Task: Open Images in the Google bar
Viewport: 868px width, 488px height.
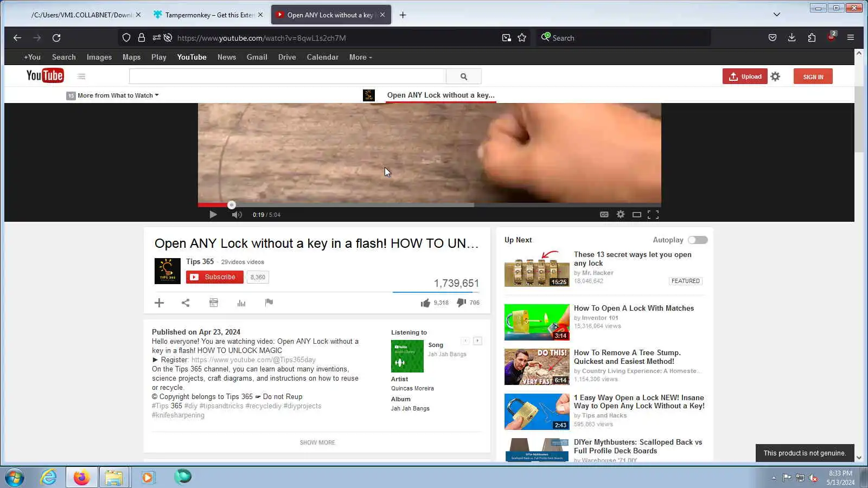Action: point(99,57)
